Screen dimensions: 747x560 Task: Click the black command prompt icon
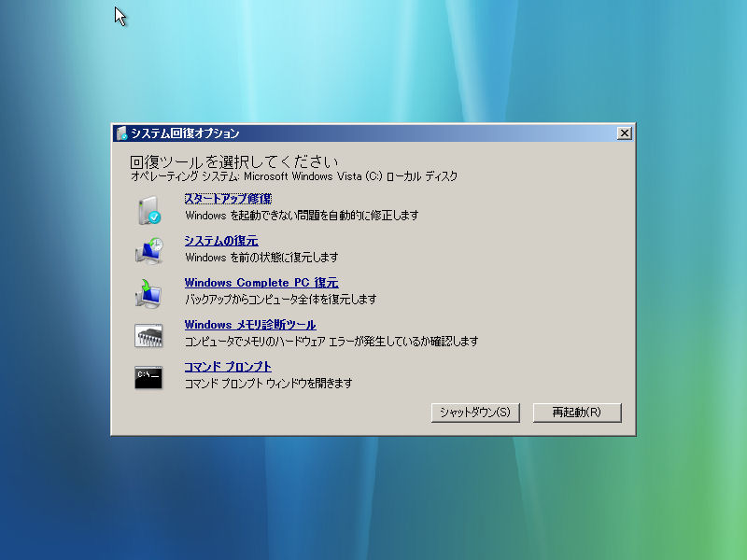pyautogui.click(x=148, y=377)
